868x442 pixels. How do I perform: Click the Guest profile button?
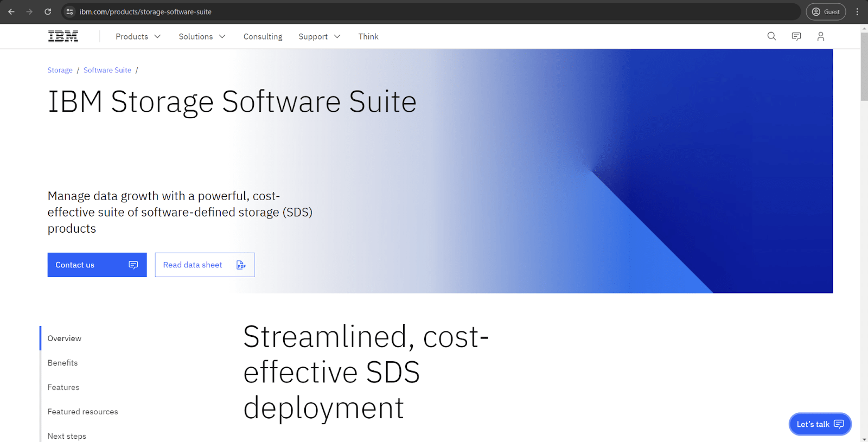pyautogui.click(x=826, y=11)
